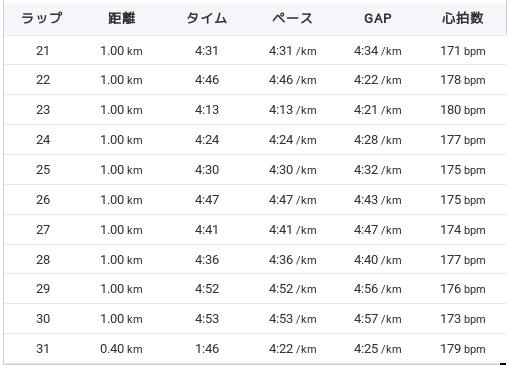Select lap 21 row number
Viewport: 509px width, 365px height.
click(x=43, y=51)
